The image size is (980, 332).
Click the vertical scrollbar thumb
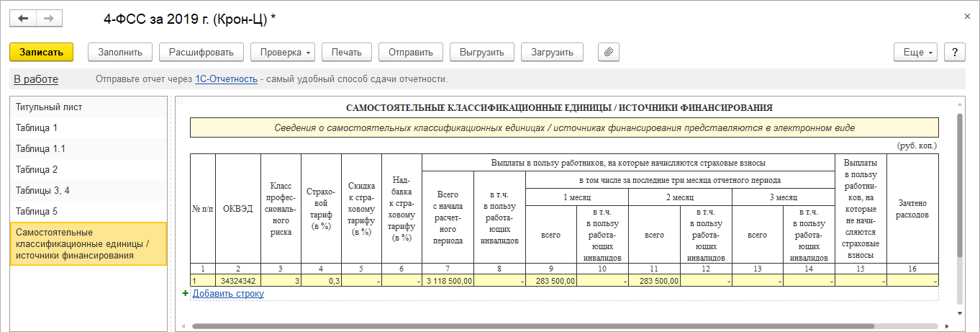pos(960,184)
